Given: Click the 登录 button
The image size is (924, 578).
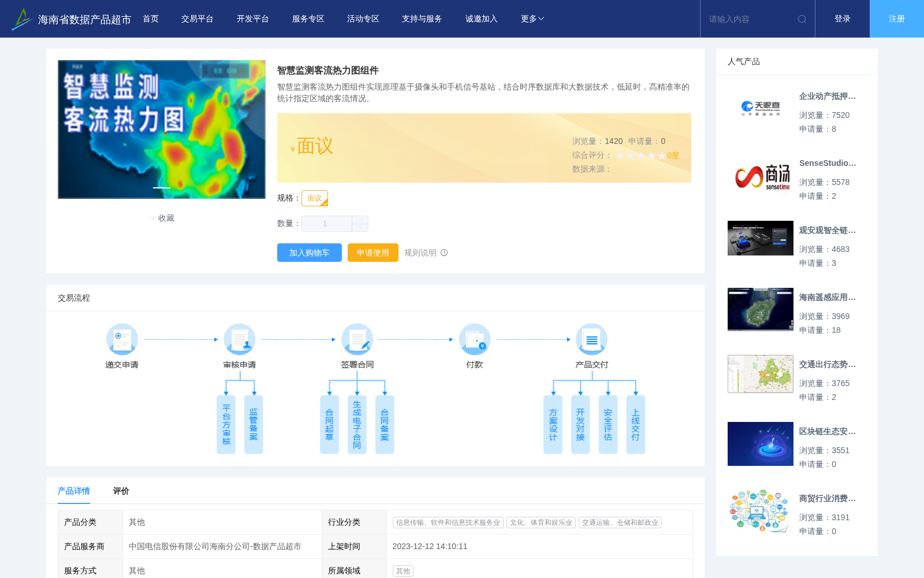Looking at the screenshot, I should click(x=843, y=19).
